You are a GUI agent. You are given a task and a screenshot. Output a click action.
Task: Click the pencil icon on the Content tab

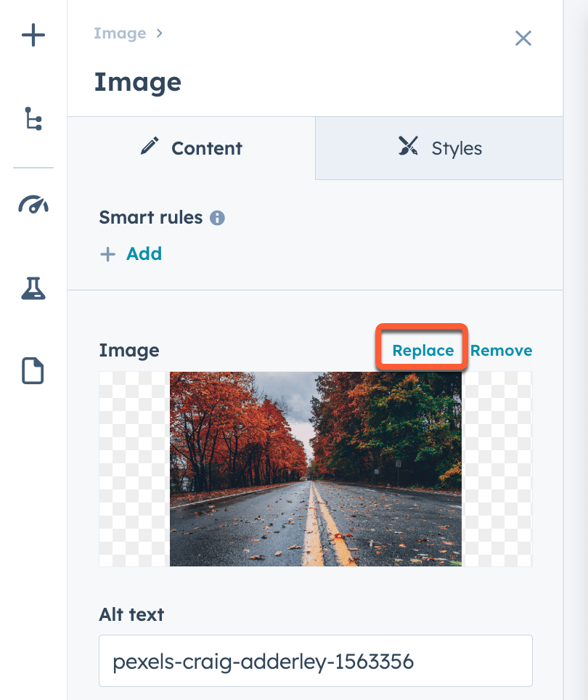click(x=150, y=145)
